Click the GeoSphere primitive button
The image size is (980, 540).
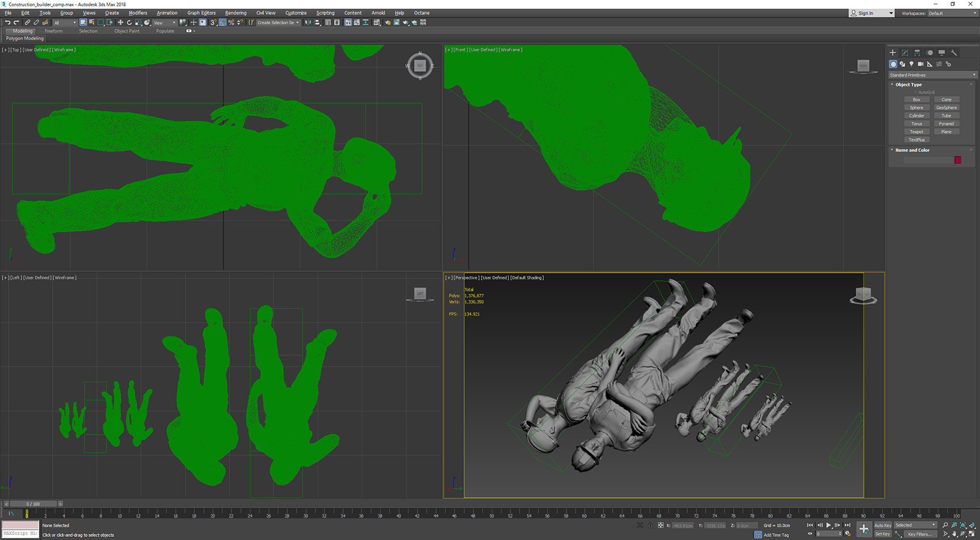[946, 108]
